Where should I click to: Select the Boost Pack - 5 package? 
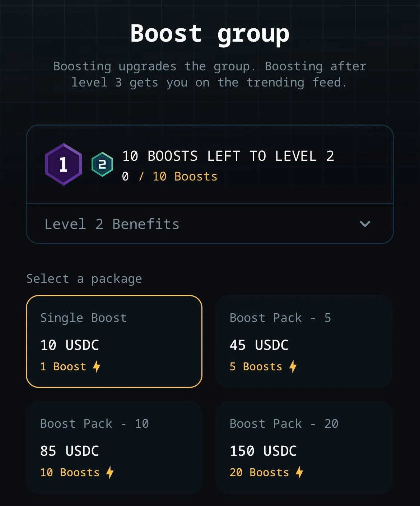click(x=304, y=341)
